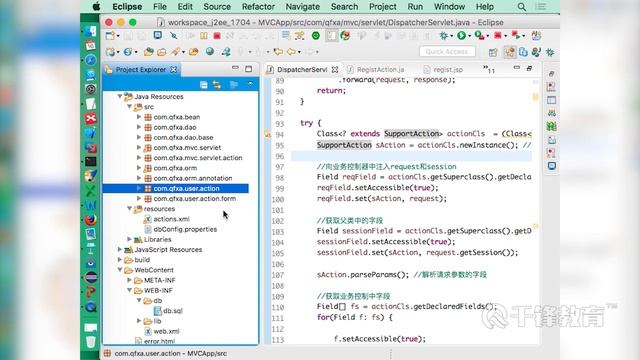Open the Run button dropdown arrow
640x360 pixels.
469,36
